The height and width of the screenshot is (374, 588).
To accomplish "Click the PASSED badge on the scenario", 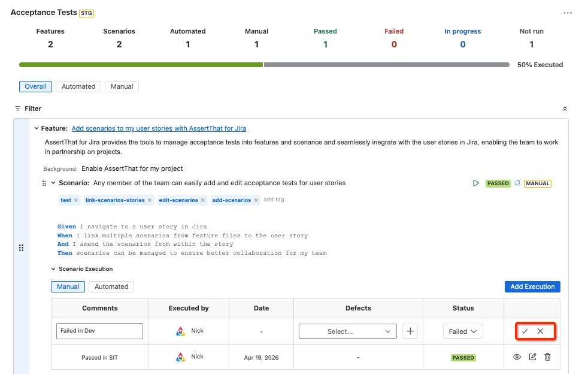I will pos(498,183).
